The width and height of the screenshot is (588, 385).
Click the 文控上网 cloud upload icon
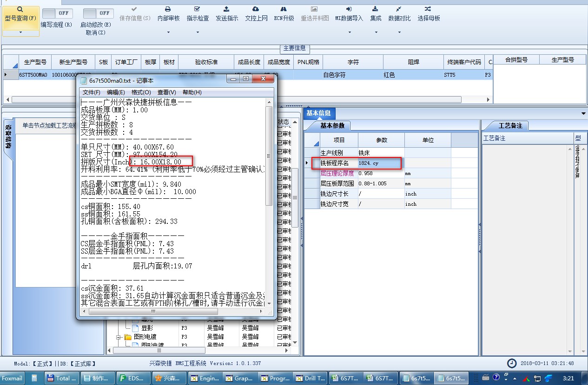point(256,9)
